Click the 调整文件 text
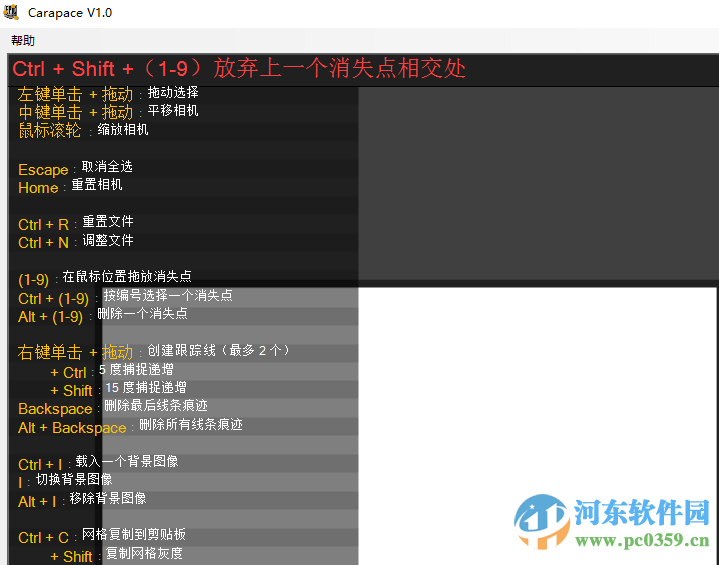This screenshot has height=565, width=719. (x=108, y=240)
